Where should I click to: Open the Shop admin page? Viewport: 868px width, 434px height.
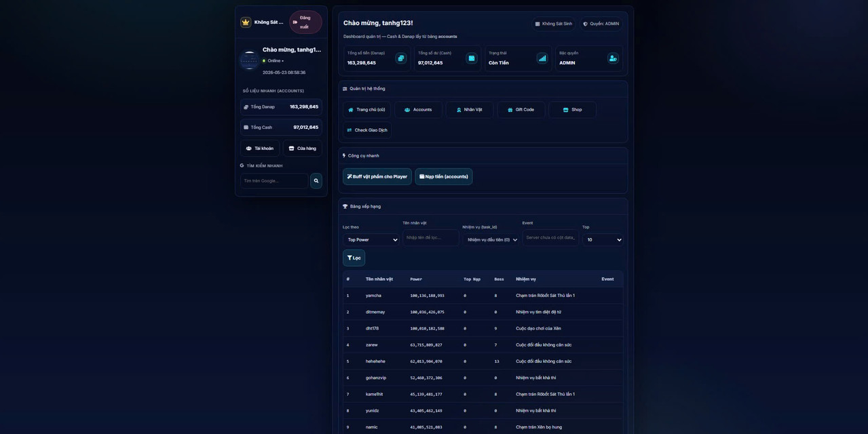click(572, 110)
